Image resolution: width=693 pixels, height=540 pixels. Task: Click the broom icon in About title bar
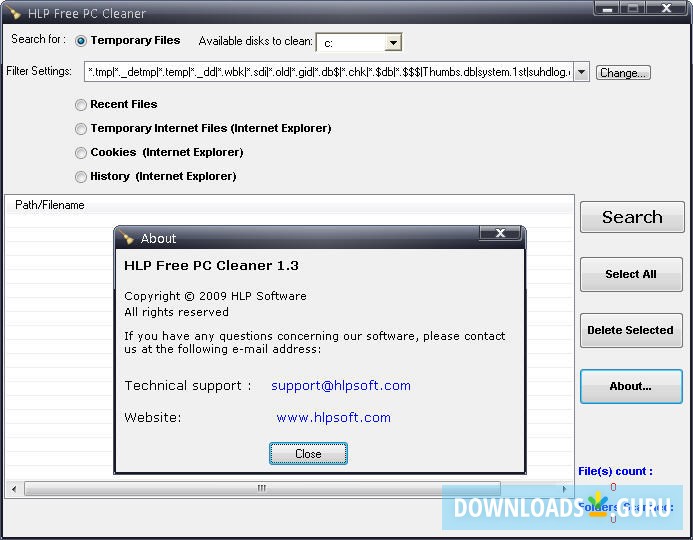click(x=127, y=238)
